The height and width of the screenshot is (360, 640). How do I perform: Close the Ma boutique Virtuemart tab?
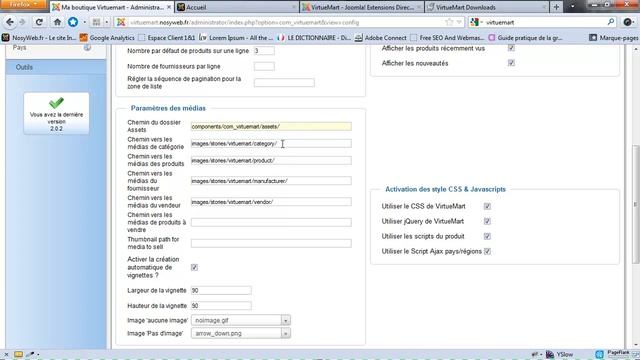(169, 7)
